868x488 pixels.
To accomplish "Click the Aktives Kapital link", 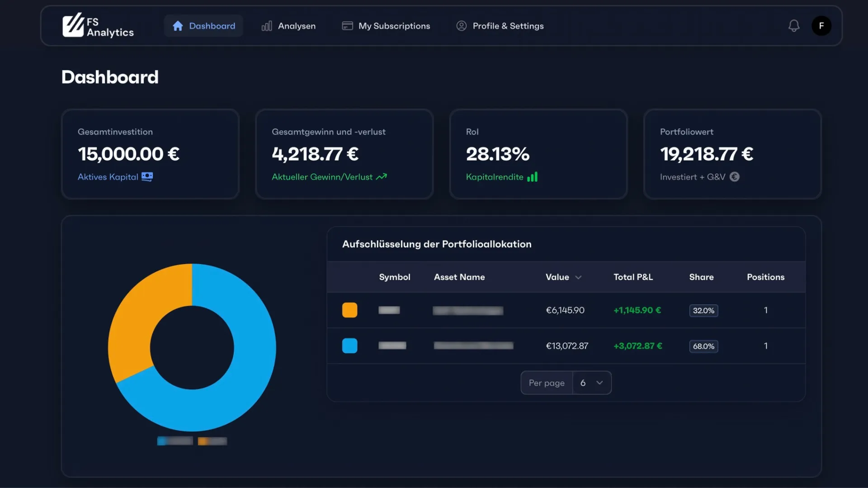I will point(108,177).
